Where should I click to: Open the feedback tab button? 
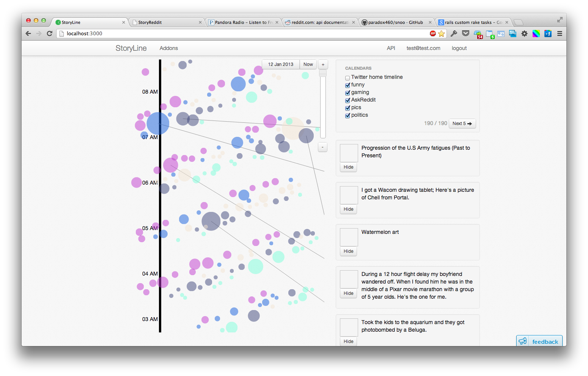tap(539, 341)
